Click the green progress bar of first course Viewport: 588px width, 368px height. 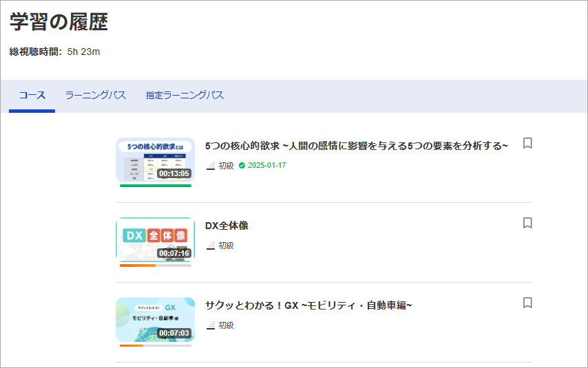155,185
